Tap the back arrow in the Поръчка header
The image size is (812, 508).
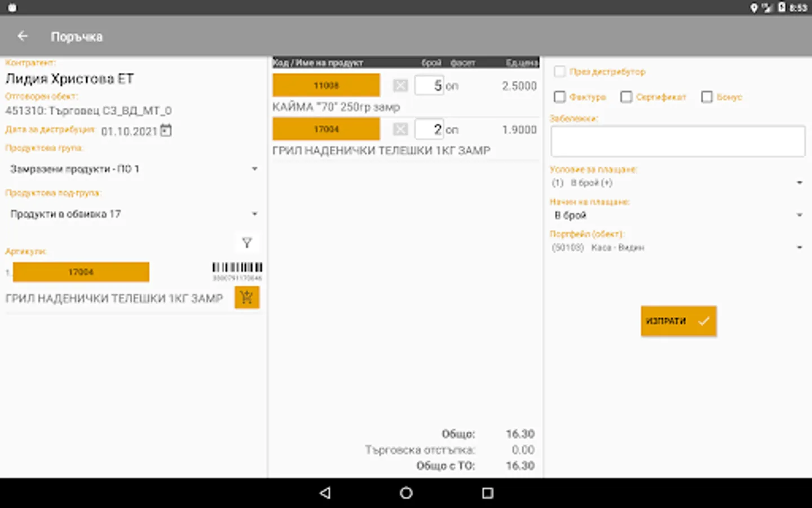23,36
